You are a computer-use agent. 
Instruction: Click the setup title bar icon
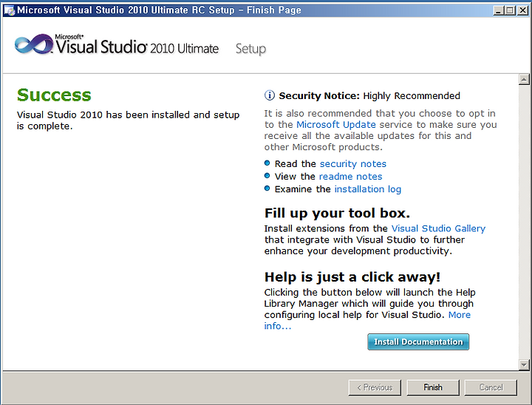(x=10, y=10)
